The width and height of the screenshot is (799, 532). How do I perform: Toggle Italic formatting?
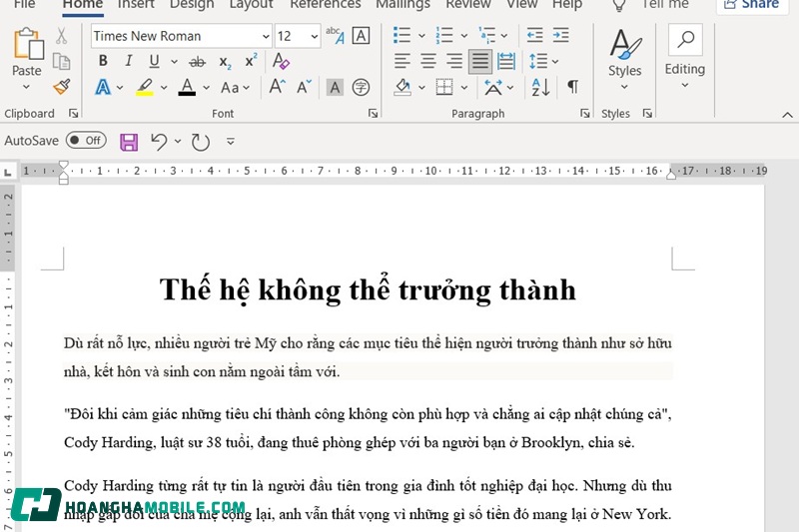click(129, 61)
